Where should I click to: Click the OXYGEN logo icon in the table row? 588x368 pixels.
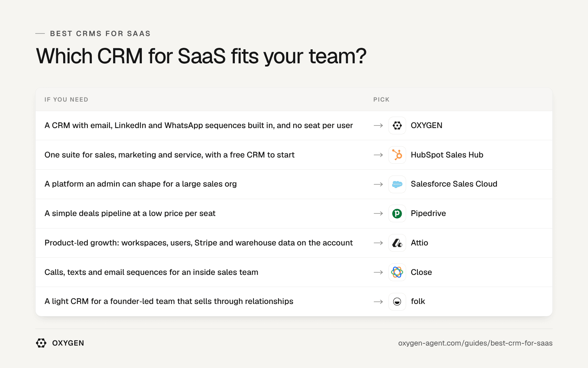[397, 125]
